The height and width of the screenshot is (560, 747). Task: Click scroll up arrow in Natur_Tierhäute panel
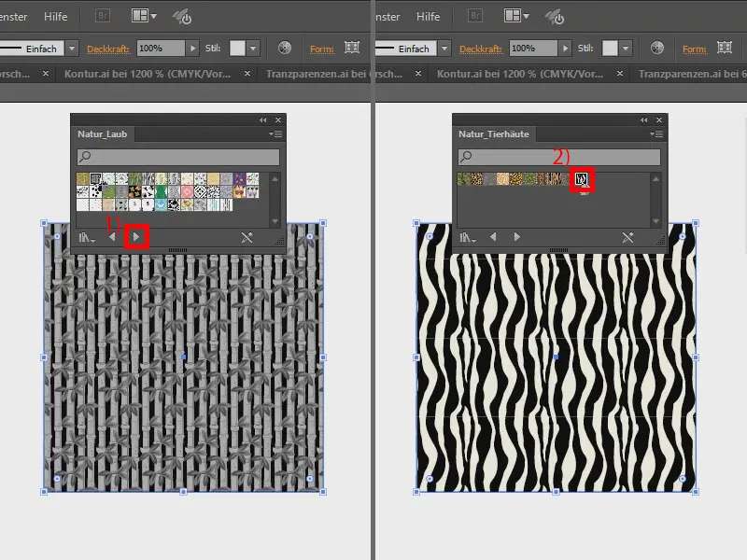click(x=656, y=179)
